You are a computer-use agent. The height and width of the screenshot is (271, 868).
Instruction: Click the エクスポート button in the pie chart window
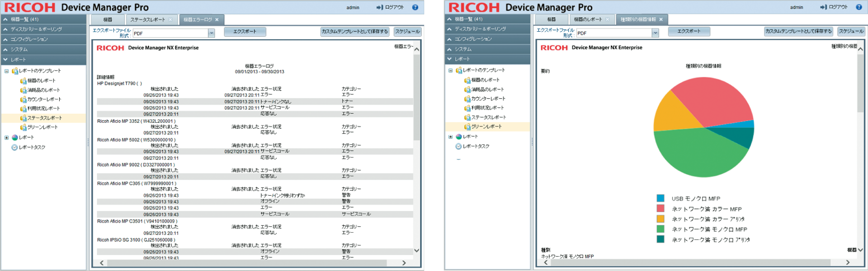coord(689,32)
